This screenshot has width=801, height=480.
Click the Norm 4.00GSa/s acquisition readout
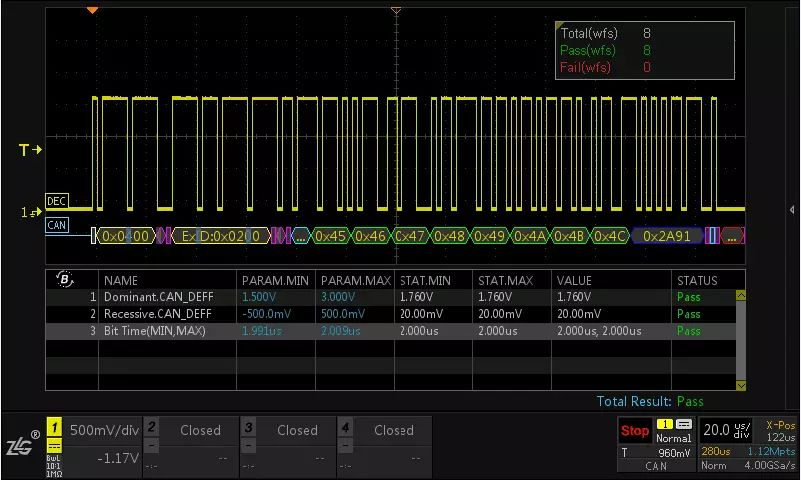click(748, 465)
